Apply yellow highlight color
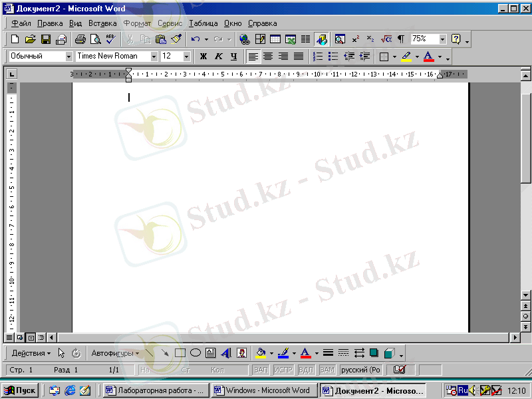This screenshot has height=399, width=532. 406,57
